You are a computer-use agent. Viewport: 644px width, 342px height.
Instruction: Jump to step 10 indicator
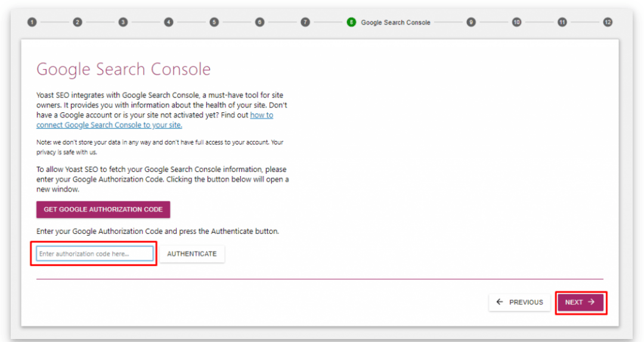coord(516,22)
